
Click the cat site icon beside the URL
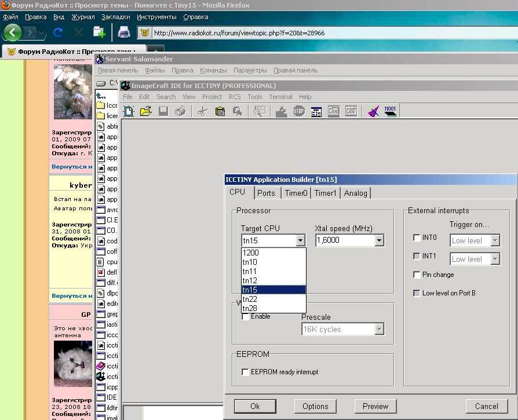pyautogui.click(x=144, y=32)
